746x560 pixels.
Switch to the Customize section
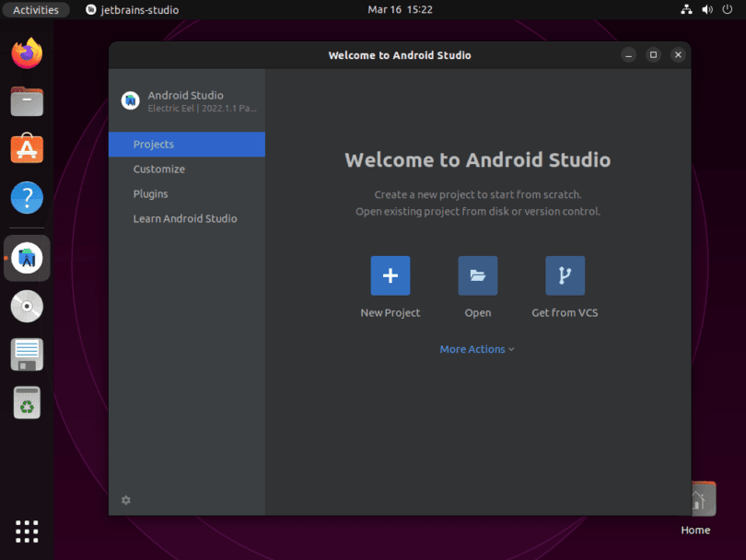point(158,169)
